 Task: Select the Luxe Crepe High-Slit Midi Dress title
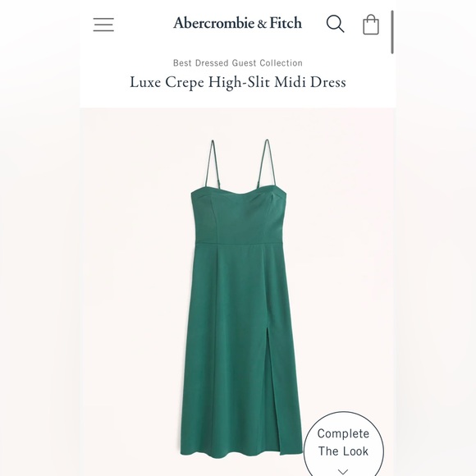click(x=238, y=82)
